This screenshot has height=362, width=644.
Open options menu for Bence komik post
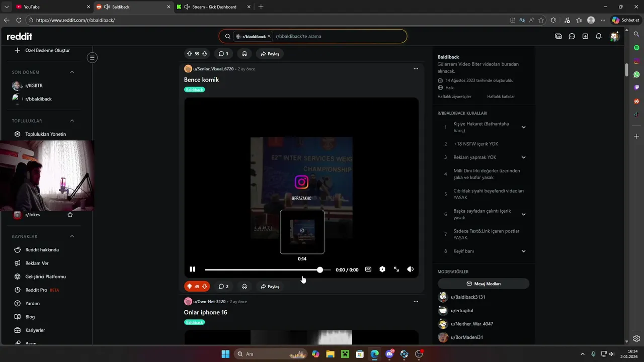416,69
